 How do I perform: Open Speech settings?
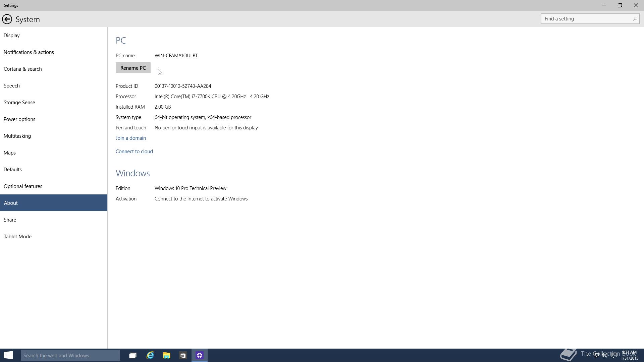click(x=54, y=86)
